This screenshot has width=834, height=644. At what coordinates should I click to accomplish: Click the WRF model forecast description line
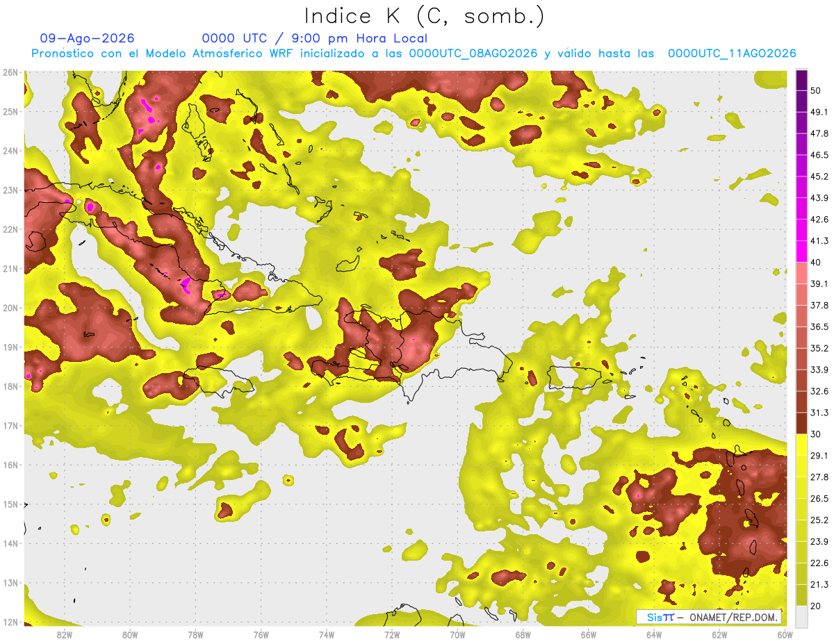click(414, 53)
